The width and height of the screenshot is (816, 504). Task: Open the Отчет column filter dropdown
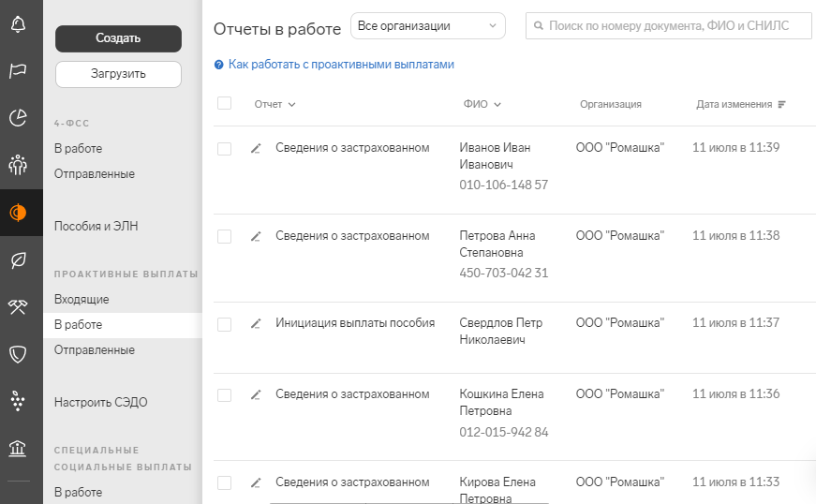(274, 105)
